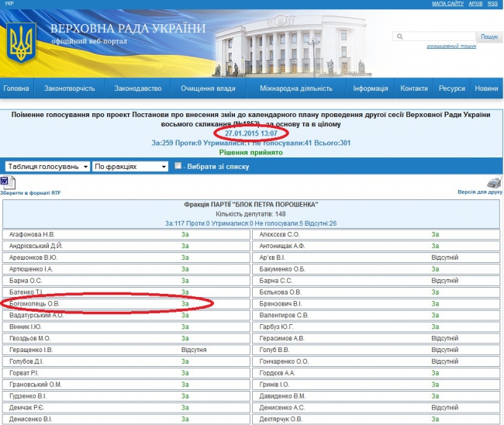Click 'МАПА САЙТУ' link at top
Image resolution: width=504 pixels, height=425 pixels.
[x=447, y=4]
